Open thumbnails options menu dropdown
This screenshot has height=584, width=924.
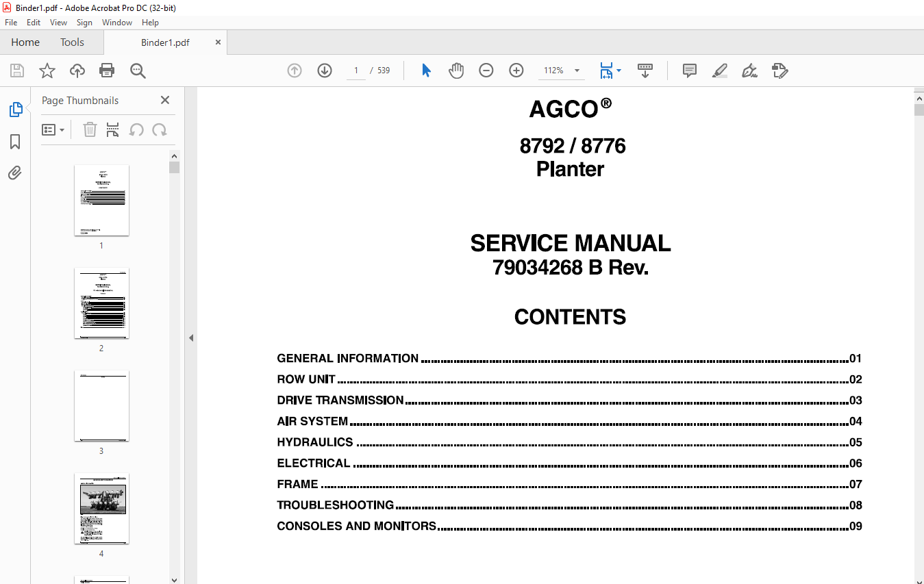tap(53, 129)
